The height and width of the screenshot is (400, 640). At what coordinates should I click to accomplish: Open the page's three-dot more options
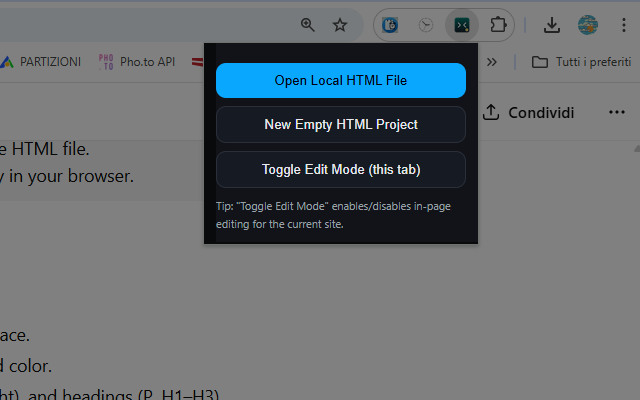[x=617, y=112]
